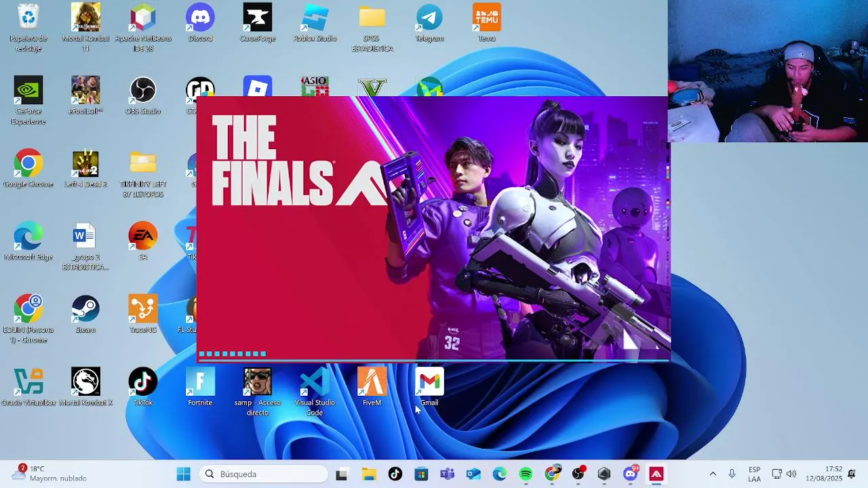Switch to Microsoft Edge on the taskbar
Screen dimensions: 868x488
pyautogui.click(x=500, y=474)
